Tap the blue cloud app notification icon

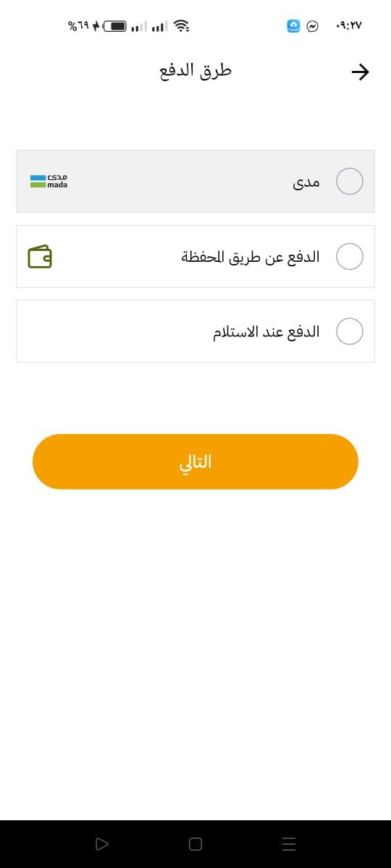click(293, 26)
